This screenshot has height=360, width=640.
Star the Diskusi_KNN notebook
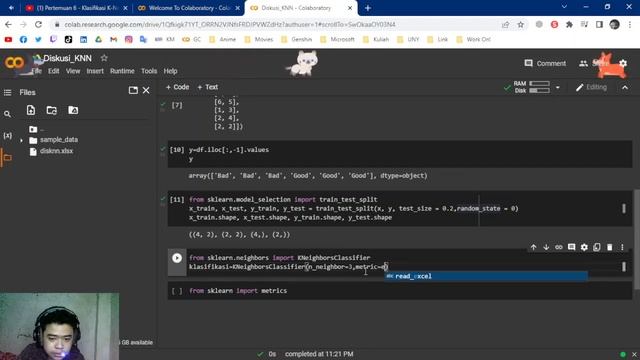pyautogui.click(x=104, y=58)
